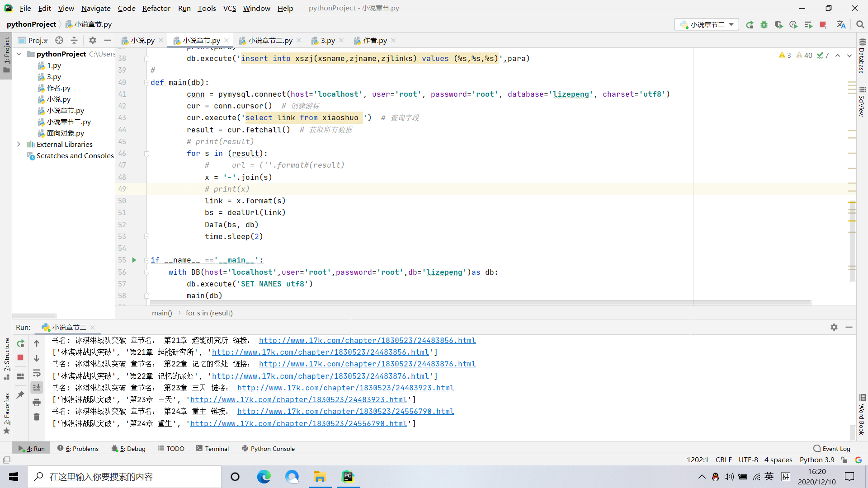
Task: Open chapter link 24483856.html in first output line
Action: (367, 340)
